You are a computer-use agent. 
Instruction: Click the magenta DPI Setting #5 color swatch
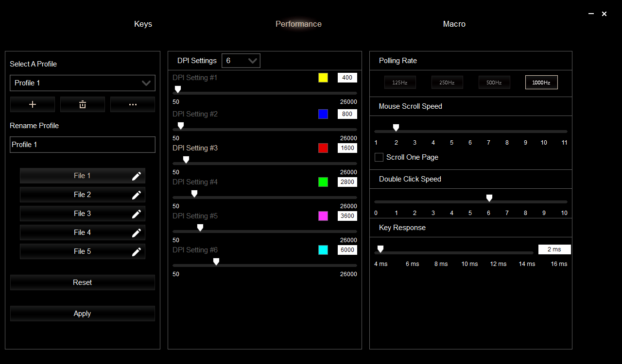click(323, 216)
